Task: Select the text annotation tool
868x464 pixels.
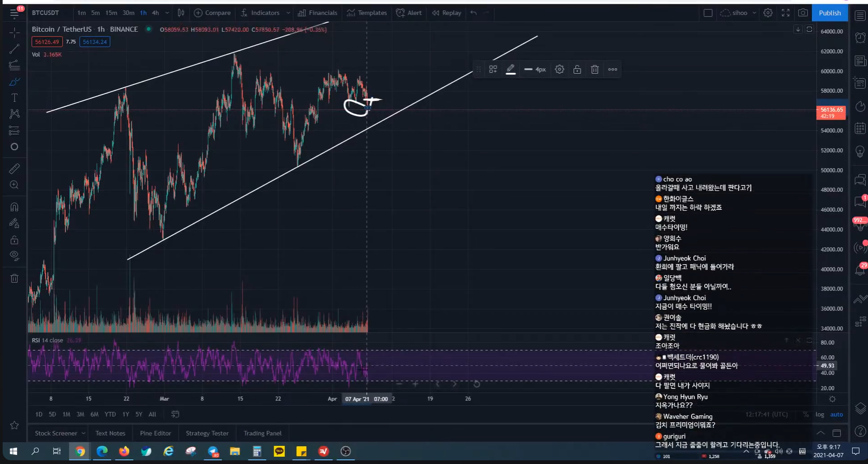Action: point(14,98)
